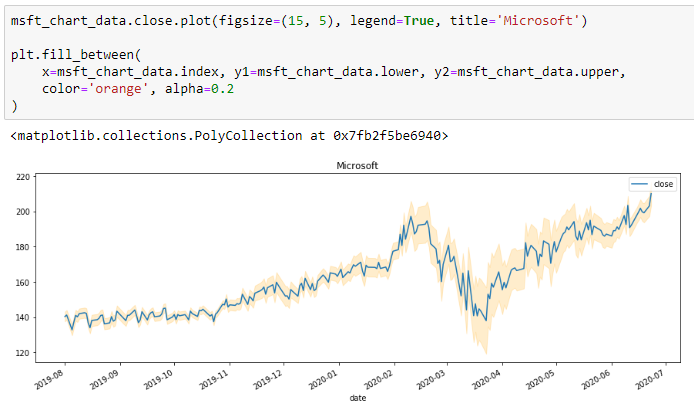Click the x-axis tick label 2020-04
This screenshot has width=694, height=409.
tap(486, 380)
